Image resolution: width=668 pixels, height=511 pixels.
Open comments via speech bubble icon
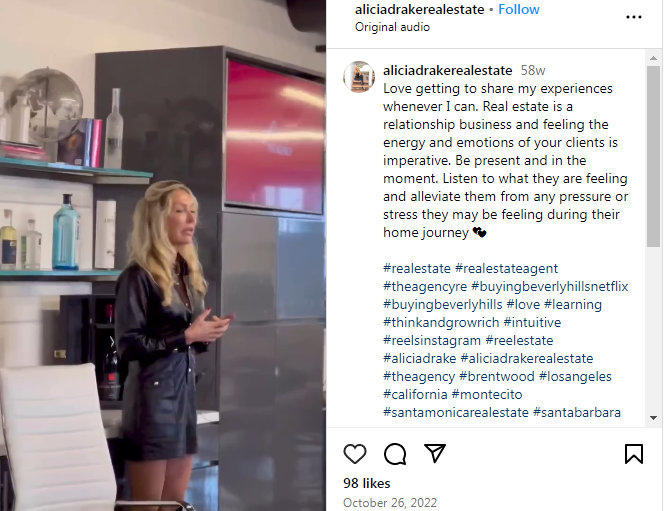click(x=395, y=454)
